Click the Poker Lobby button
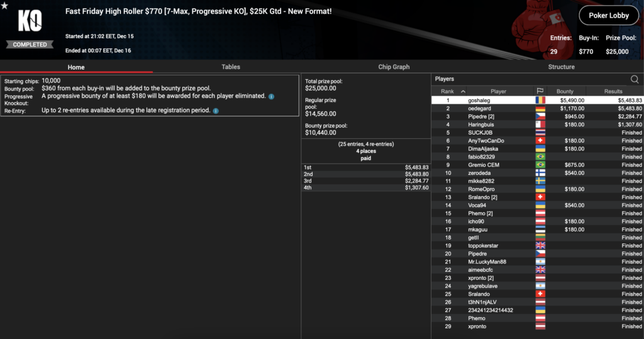The width and height of the screenshot is (644, 339). pos(608,16)
